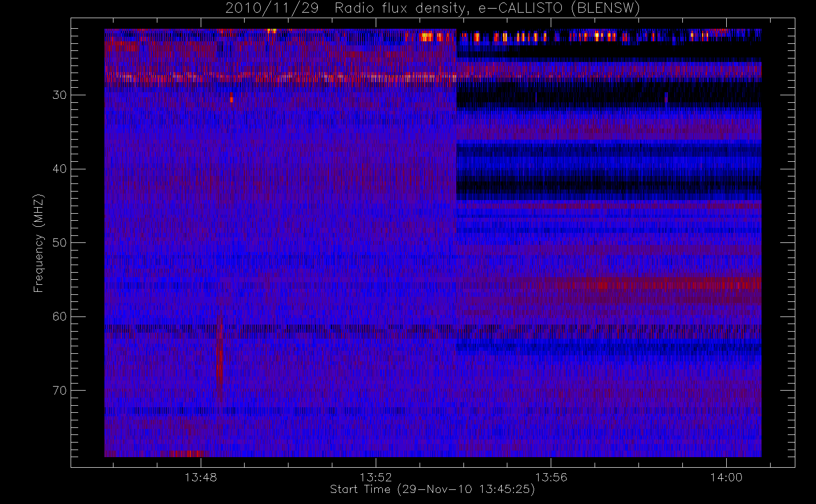Click the '13:48' time tick label
Screen dimensions: 816x504
pyautogui.click(x=201, y=477)
